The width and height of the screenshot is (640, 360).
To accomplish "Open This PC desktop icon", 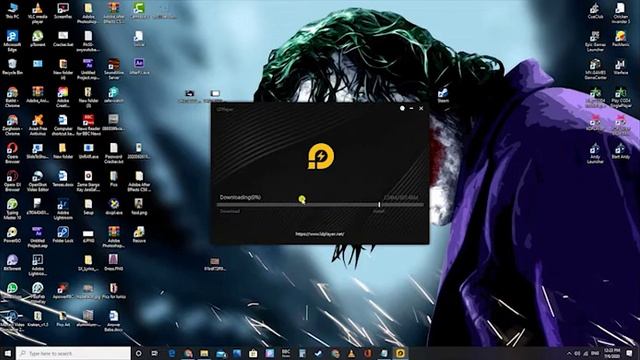I will click(x=12, y=11).
